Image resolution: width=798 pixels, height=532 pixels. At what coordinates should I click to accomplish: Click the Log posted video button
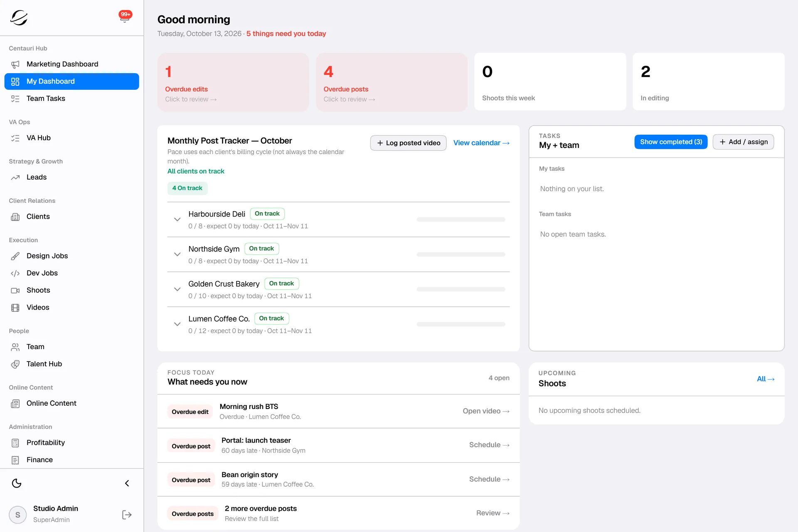[x=408, y=143]
